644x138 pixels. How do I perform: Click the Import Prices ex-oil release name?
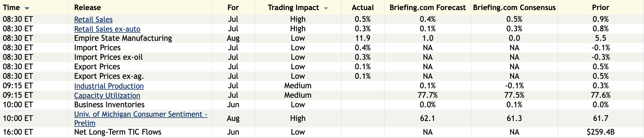coord(108,57)
